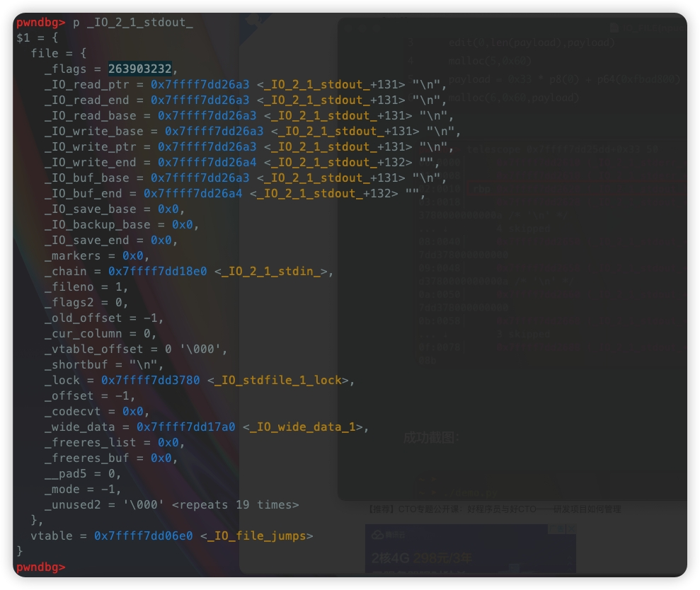The width and height of the screenshot is (700, 590).
Task: Click the _IO_save_base 0x0 value
Action: (x=168, y=209)
